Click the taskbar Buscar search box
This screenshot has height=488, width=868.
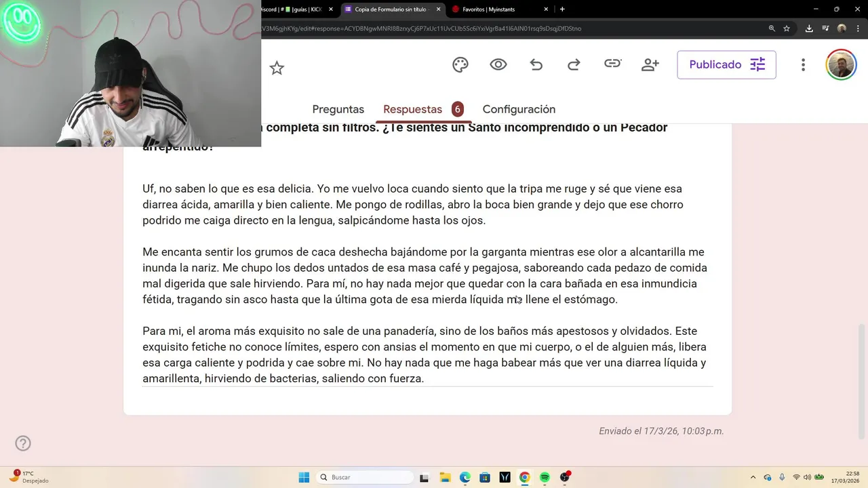point(366,477)
